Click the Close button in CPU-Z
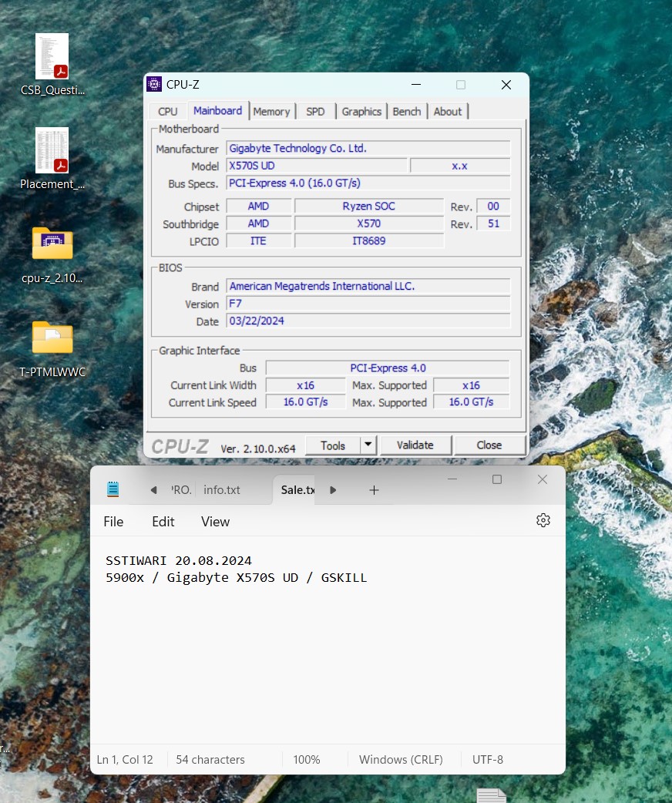This screenshot has width=672, height=803. tap(489, 445)
